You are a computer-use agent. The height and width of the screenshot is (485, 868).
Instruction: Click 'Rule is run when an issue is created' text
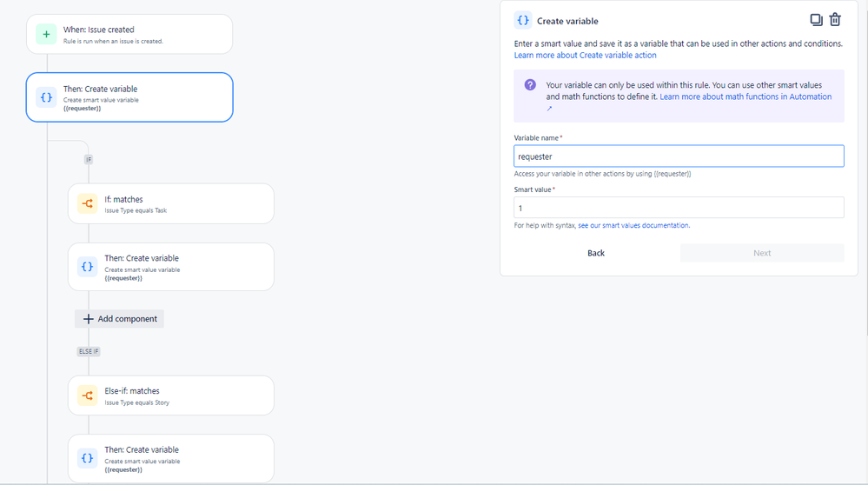[x=113, y=41]
